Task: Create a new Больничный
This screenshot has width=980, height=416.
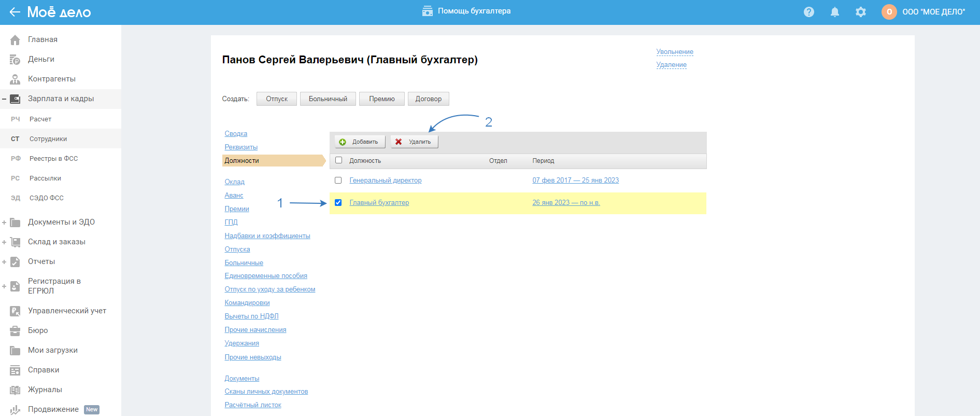Action: click(328, 99)
